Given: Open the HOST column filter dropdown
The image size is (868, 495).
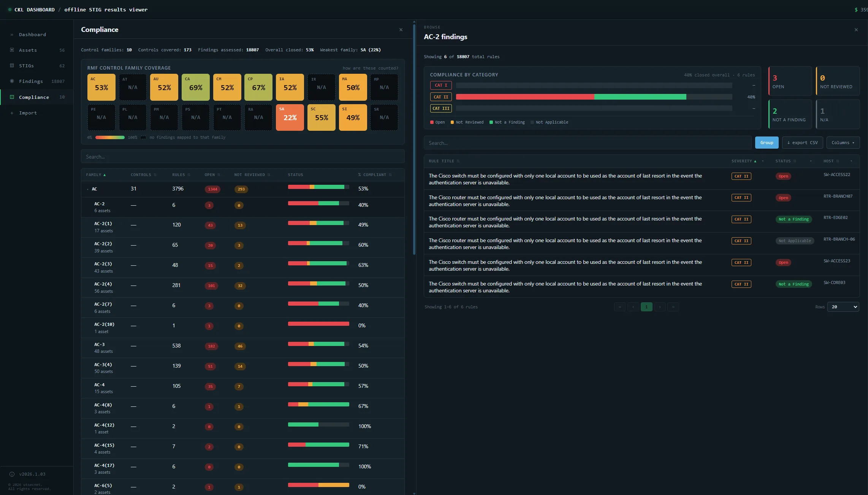Looking at the screenshot, I should click(851, 161).
